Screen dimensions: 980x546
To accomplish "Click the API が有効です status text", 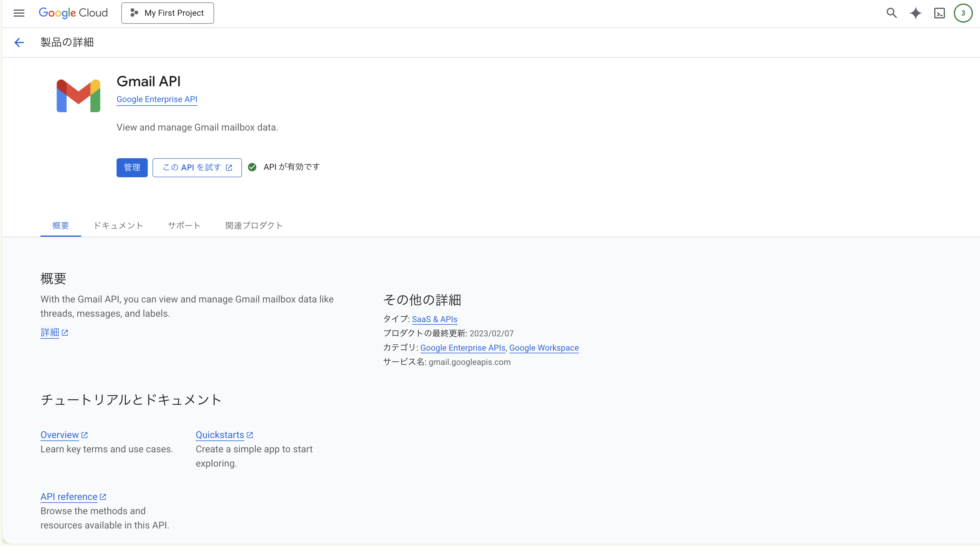I will (x=292, y=167).
